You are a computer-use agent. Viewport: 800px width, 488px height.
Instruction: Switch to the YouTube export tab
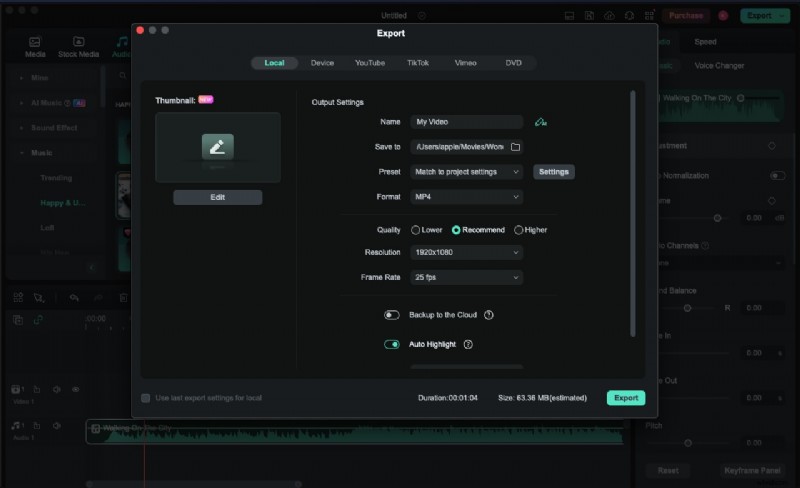click(369, 63)
